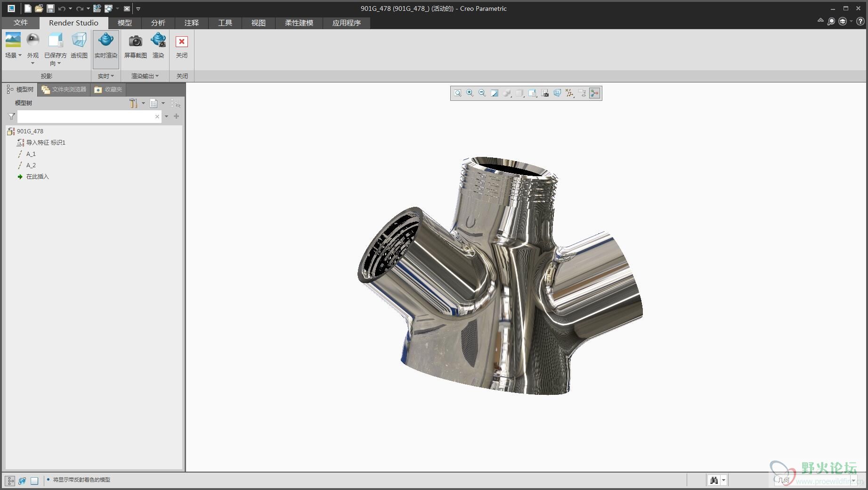
Task: Click the find binoculars icon in status bar
Action: [714, 480]
